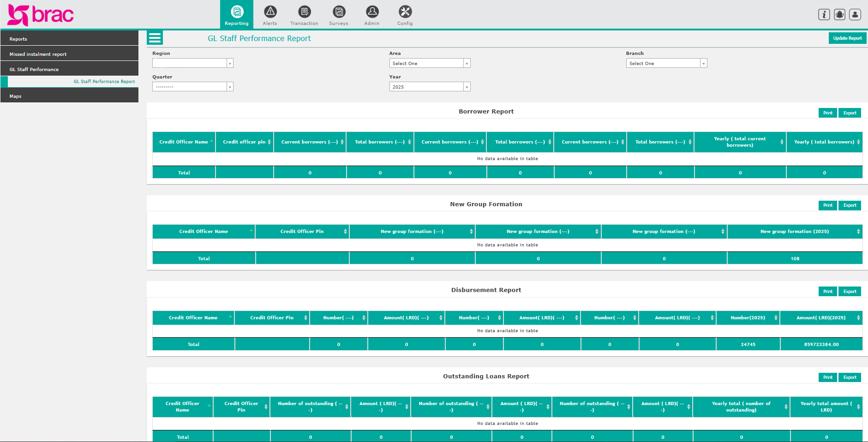Screen dimensions: 868x442
Task: Expand the Region dropdown
Action: coord(192,63)
